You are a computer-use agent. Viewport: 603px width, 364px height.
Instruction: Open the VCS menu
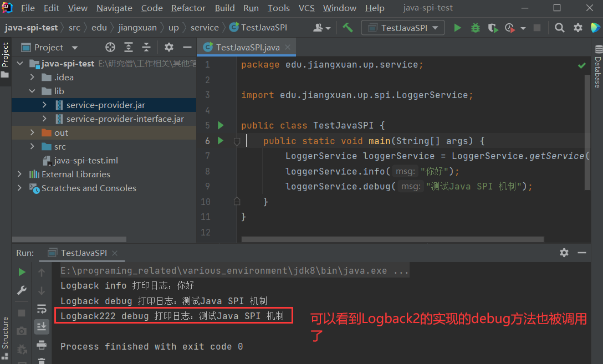[306, 8]
